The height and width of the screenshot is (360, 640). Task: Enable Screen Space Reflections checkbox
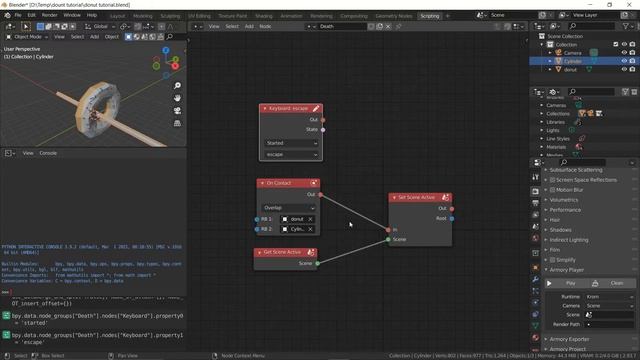click(553, 180)
